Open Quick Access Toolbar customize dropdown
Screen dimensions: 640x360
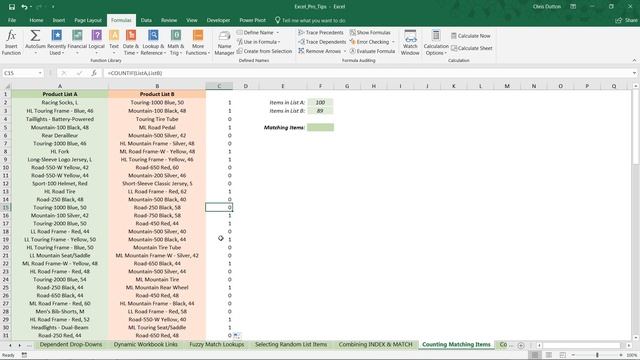point(53,7)
